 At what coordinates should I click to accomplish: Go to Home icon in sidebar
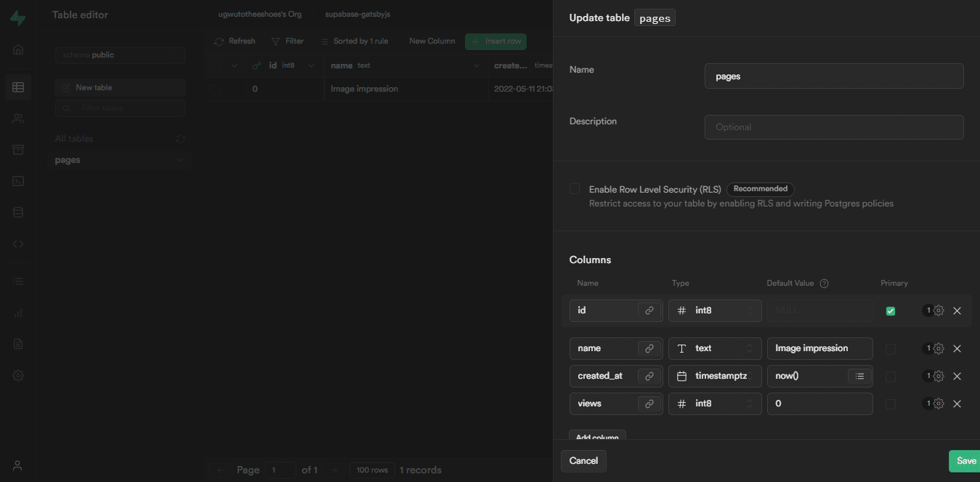coord(18,49)
